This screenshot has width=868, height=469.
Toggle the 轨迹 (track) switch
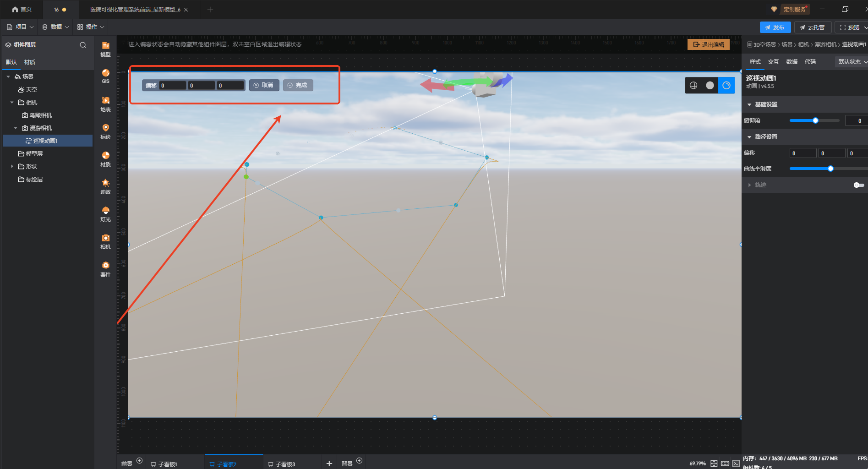pos(859,185)
